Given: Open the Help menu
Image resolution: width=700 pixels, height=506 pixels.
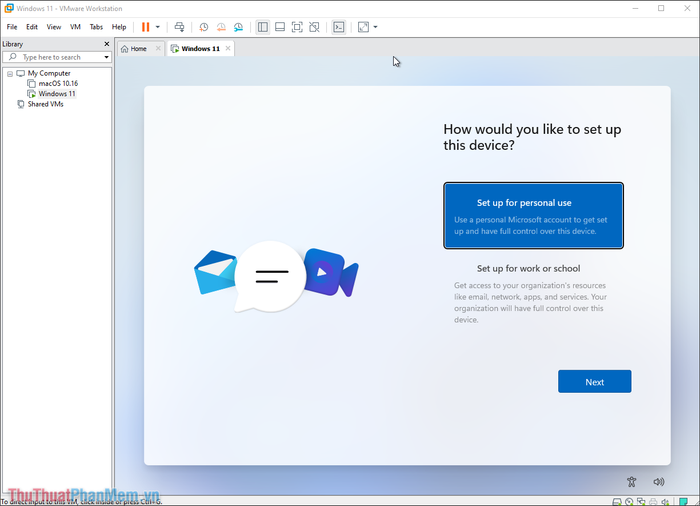Looking at the screenshot, I should click(119, 27).
